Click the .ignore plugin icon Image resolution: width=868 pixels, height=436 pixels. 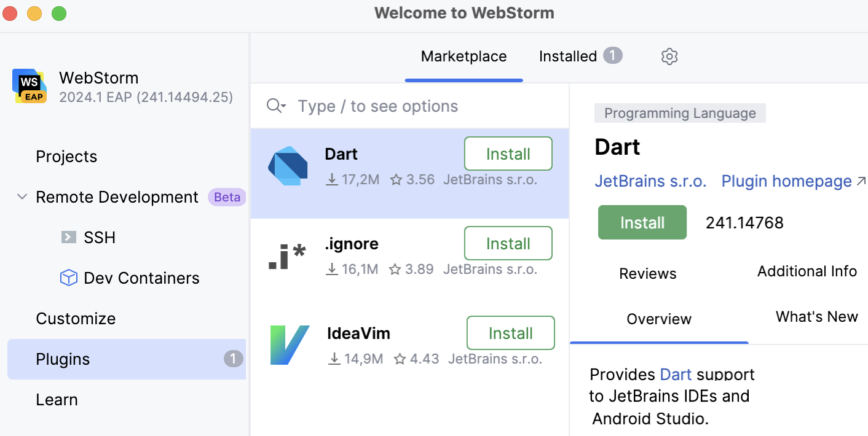tap(286, 255)
